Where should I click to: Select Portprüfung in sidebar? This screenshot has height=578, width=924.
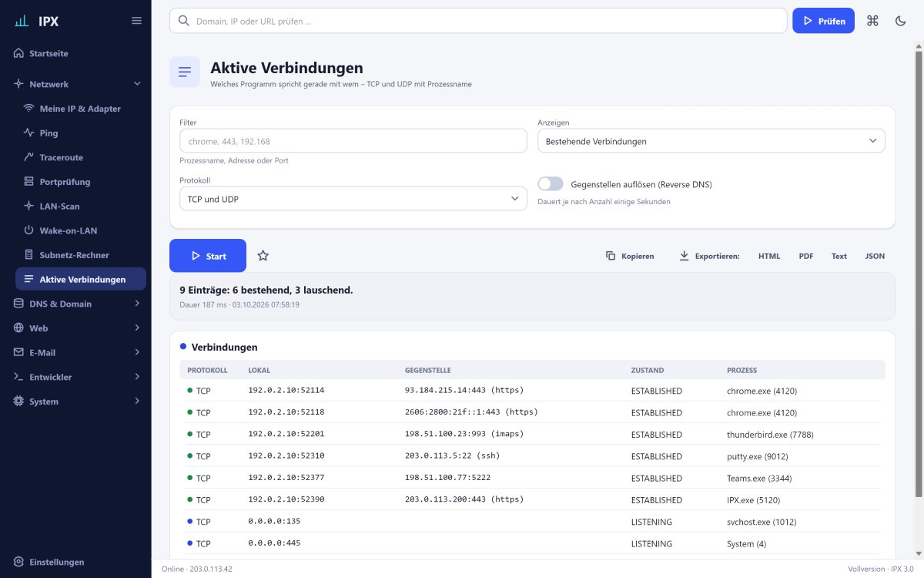coord(81,182)
